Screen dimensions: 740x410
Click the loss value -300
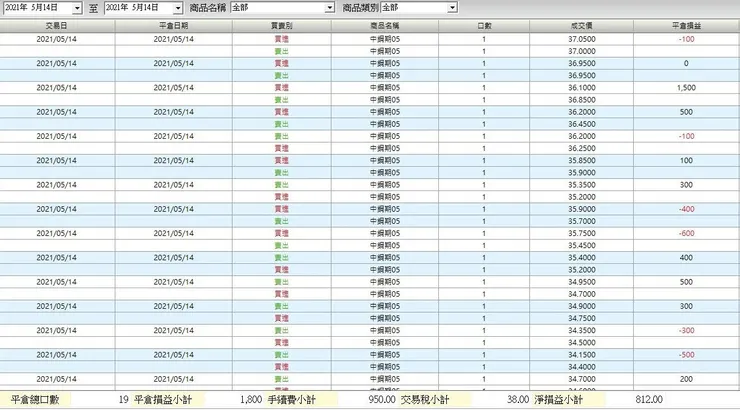pos(686,331)
